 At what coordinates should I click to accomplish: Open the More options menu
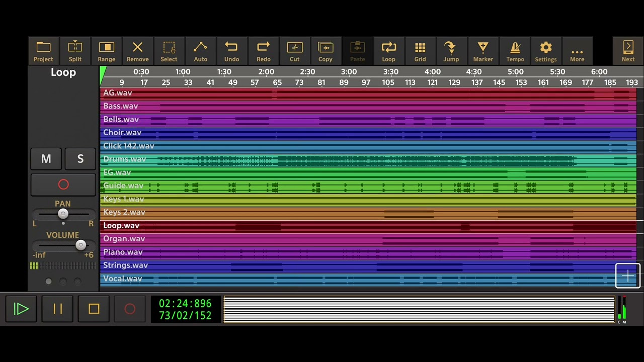coord(577,51)
